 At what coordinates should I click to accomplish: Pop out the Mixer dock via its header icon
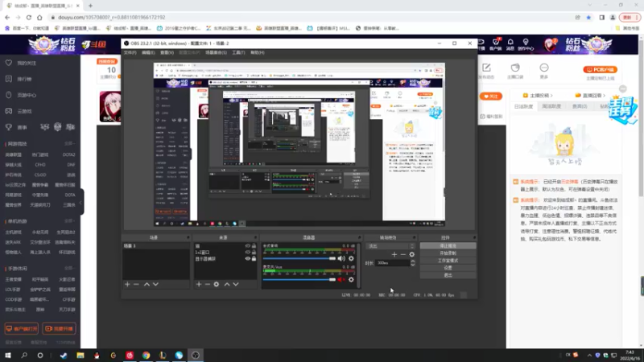point(359,237)
